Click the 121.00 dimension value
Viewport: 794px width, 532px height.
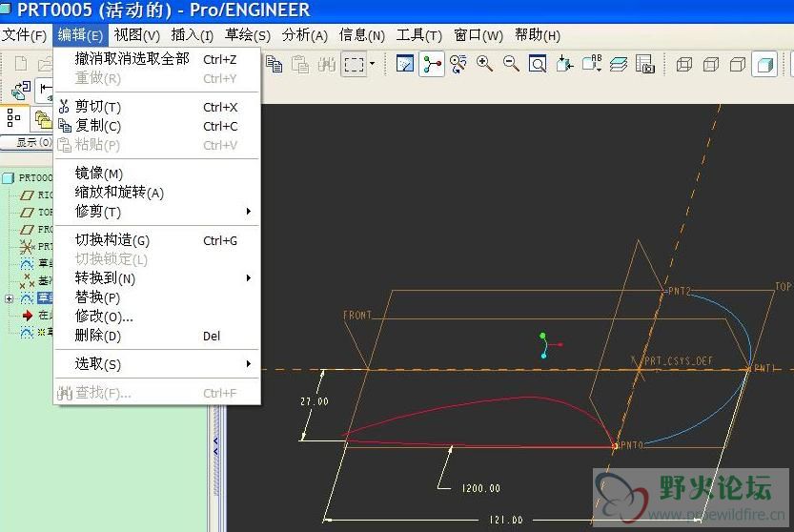[x=506, y=520]
